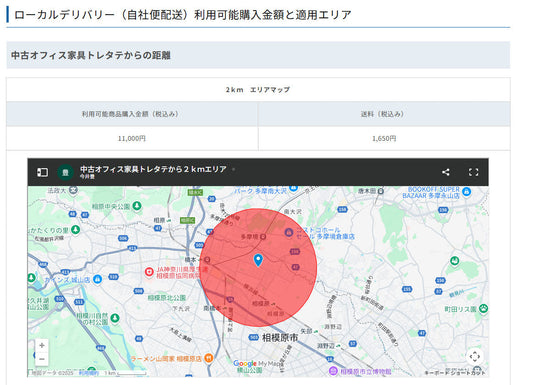Click the 南橋本 station label
Viewport: 533px width, 385px height.
(212, 308)
